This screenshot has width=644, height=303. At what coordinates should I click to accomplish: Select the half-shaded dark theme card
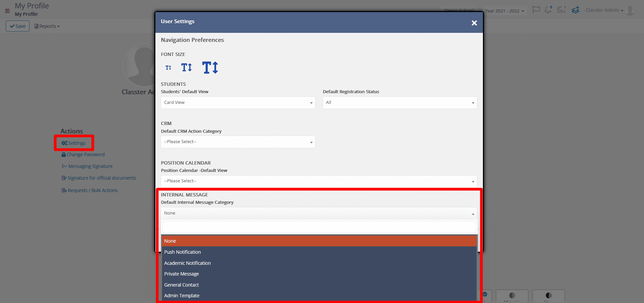tap(512, 296)
